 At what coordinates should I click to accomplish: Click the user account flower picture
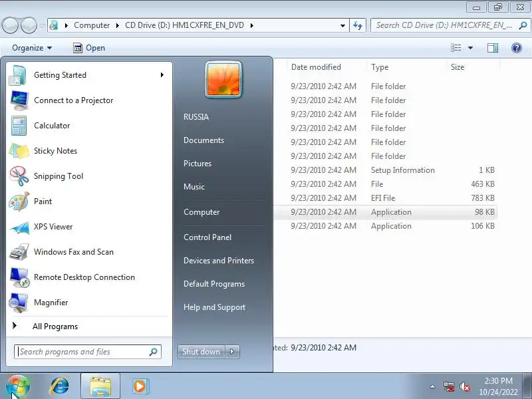(x=223, y=80)
